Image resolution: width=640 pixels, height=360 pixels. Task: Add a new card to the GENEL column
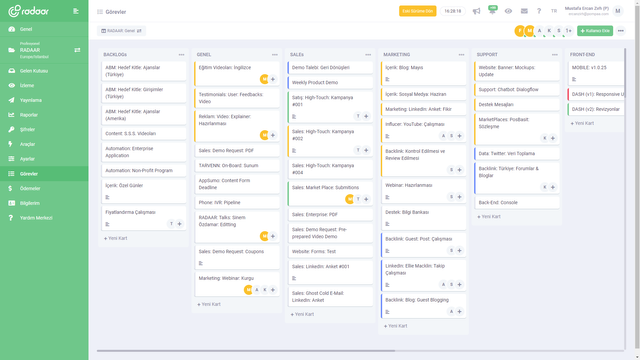tap(209, 304)
